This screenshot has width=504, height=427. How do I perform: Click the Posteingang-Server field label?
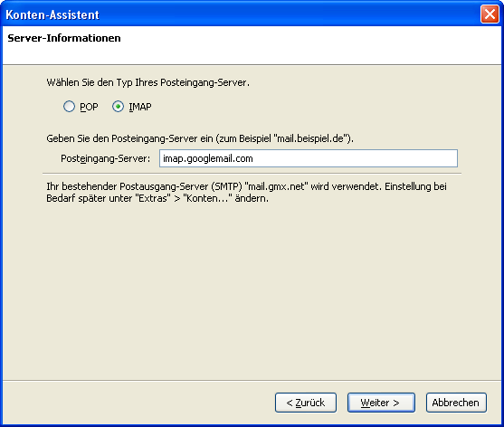[x=106, y=158]
